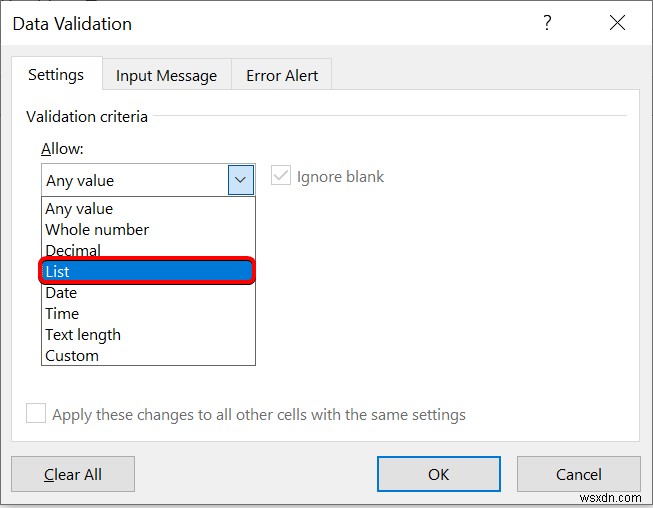This screenshot has height=508, width=653.
Task: Switch to the Settings tab
Action: tap(56, 75)
